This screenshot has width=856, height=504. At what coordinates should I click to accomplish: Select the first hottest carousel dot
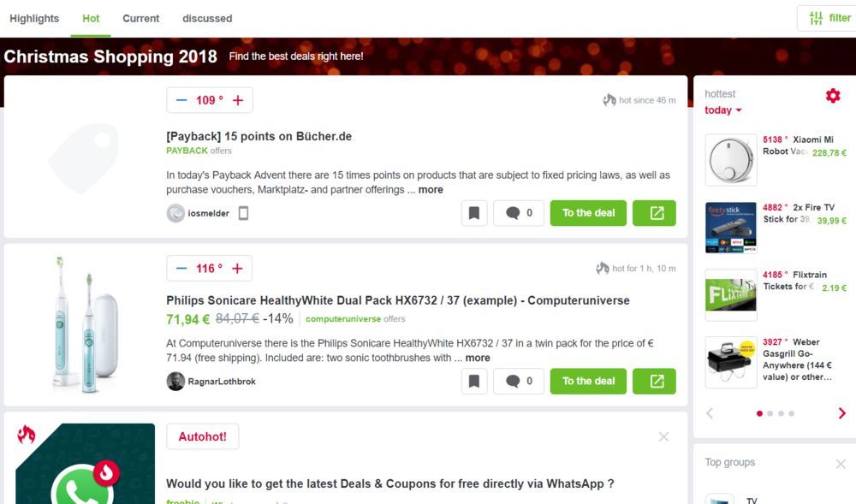(759, 413)
